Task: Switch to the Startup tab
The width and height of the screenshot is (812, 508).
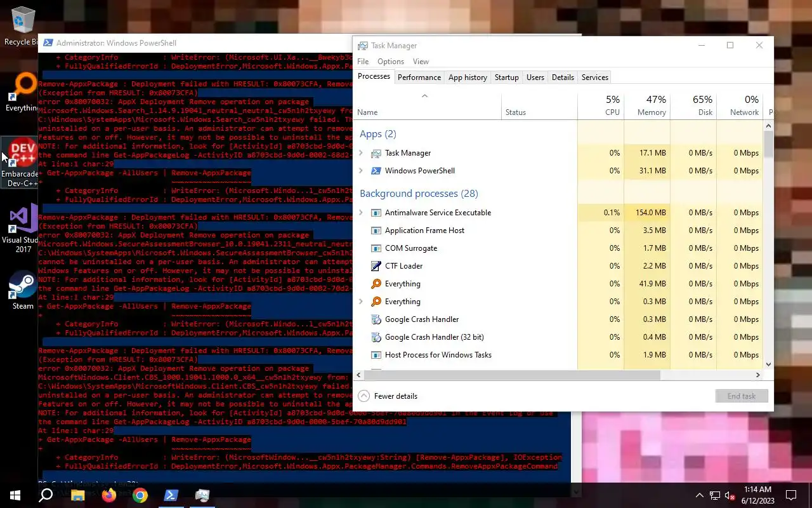Action: (506, 77)
